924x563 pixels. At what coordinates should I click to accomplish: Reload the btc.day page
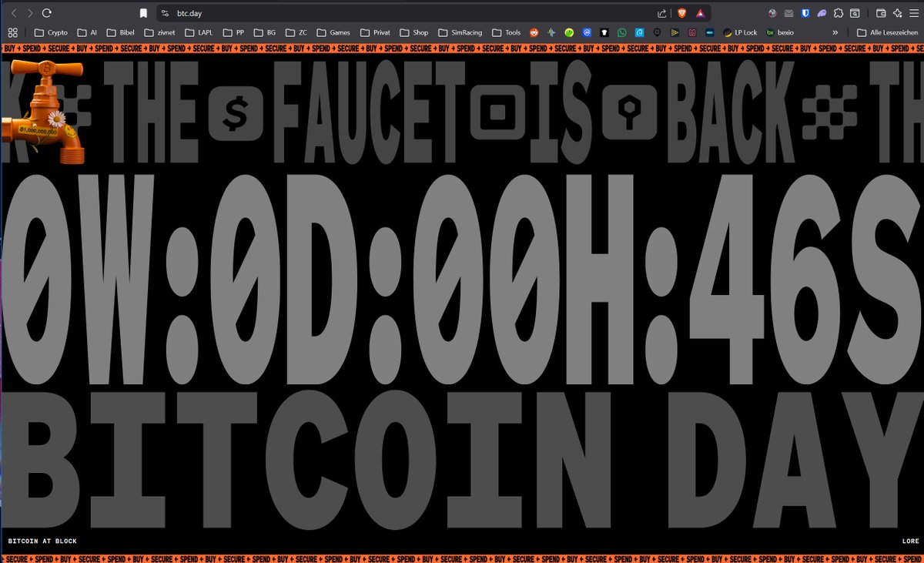47,13
